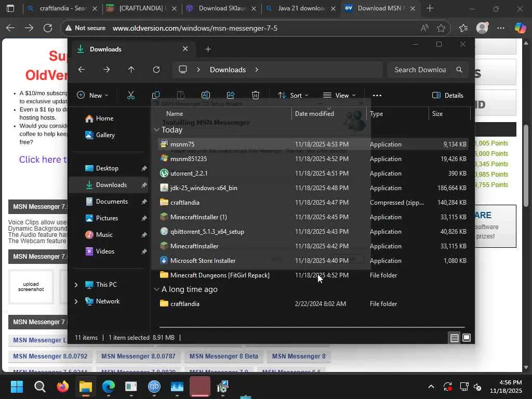
Task: Collapse the Today group
Action: (156, 129)
